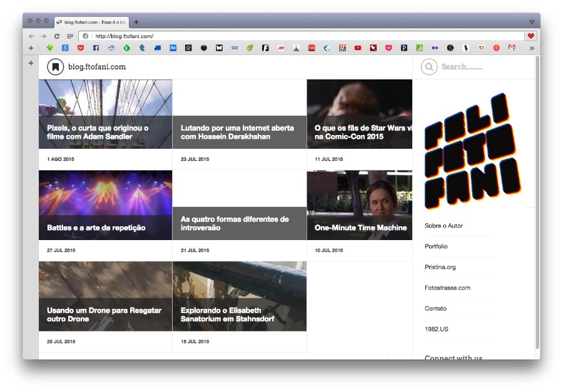563x392 pixels.
Task: Open Speed Dial grid icon
Action: click(x=70, y=36)
